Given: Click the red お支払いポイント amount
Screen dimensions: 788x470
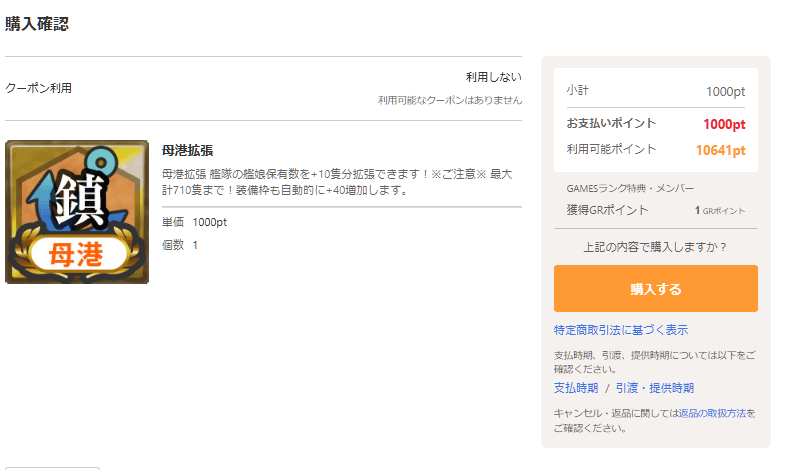Looking at the screenshot, I should coord(724,124).
